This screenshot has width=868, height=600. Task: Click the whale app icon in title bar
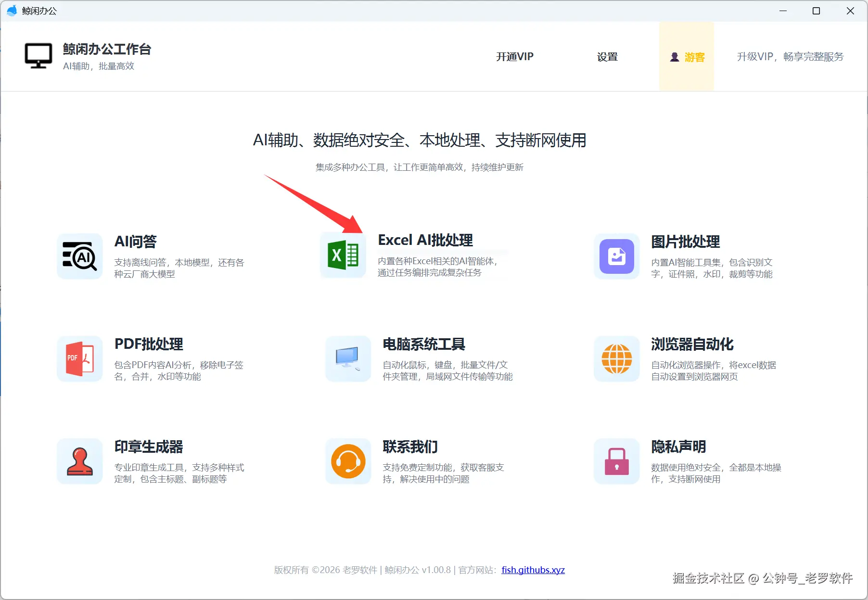tap(12, 11)
